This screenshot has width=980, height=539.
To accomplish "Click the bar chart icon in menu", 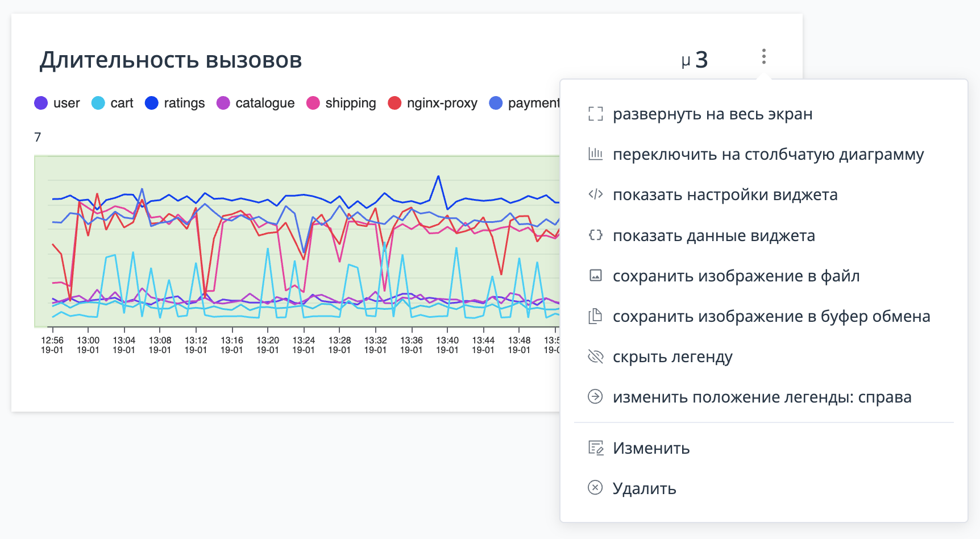I will point(595,154).
